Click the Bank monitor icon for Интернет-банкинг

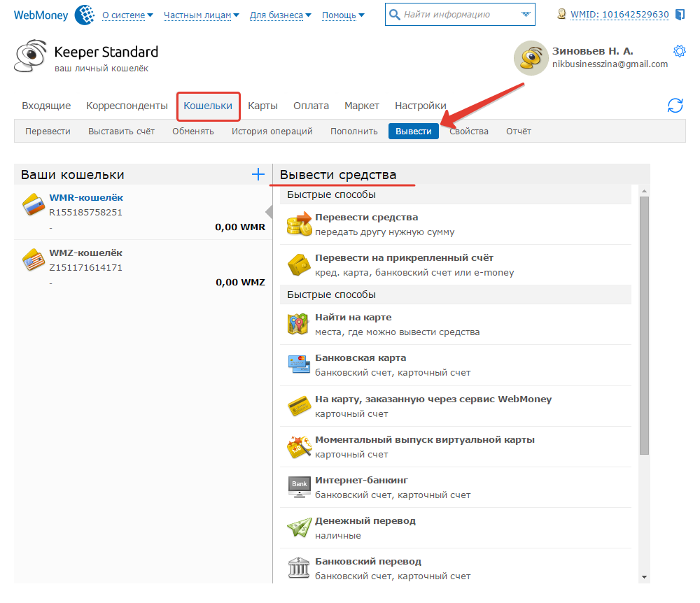[x=299, y=487]
